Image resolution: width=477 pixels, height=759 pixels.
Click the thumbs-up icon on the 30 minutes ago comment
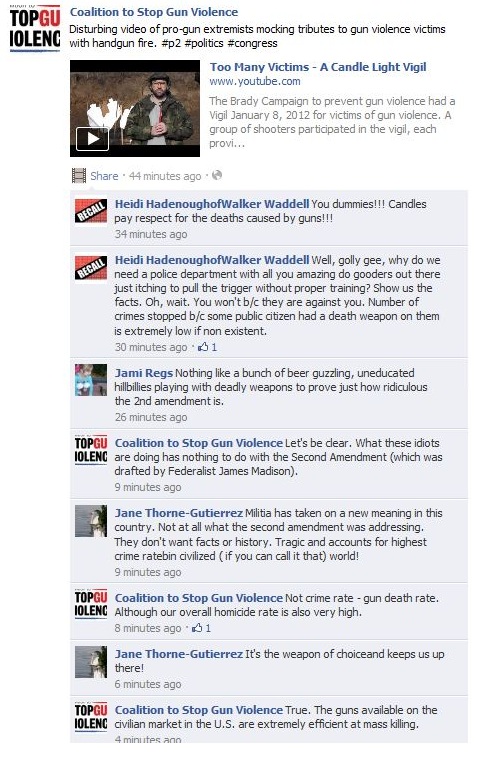click(x=203, y=347)
